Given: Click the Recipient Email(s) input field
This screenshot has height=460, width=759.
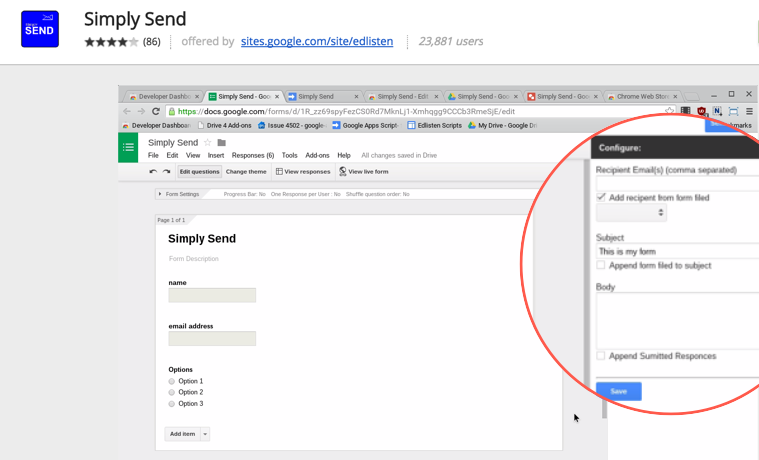Looking at the screenshot, I should point(678,183).
